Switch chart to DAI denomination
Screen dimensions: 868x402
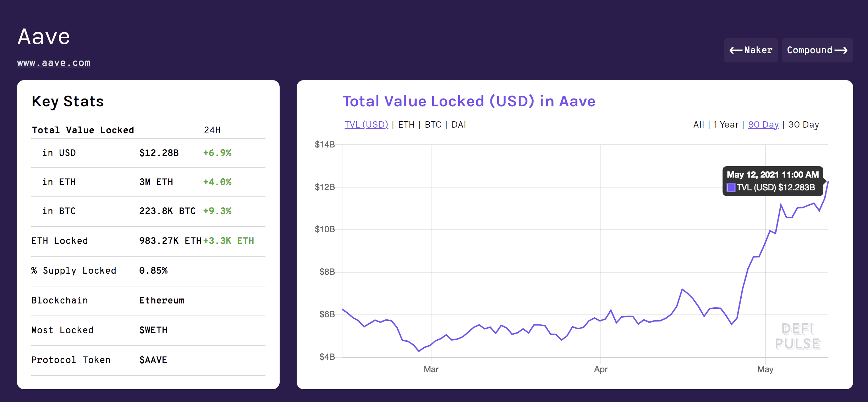pos(458,125)
